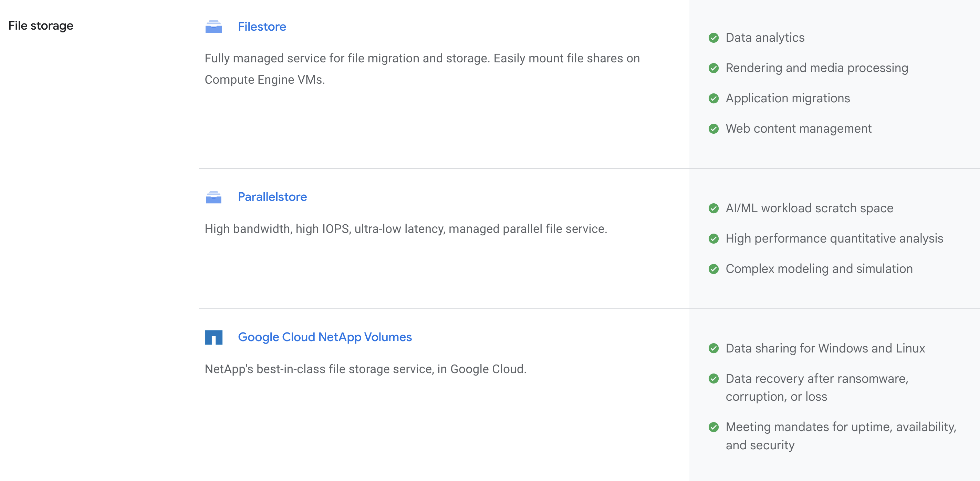Click checkmark beside Data recovery after ransomware
Image resolution: width=980 pixels, height=481 pixels.
point(713,379)
